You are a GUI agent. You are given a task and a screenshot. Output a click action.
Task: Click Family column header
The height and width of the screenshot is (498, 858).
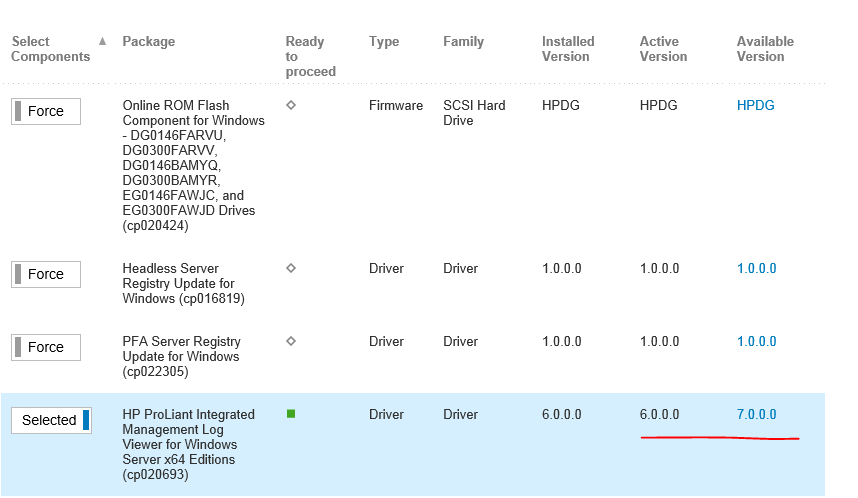(x=463, y=42)
